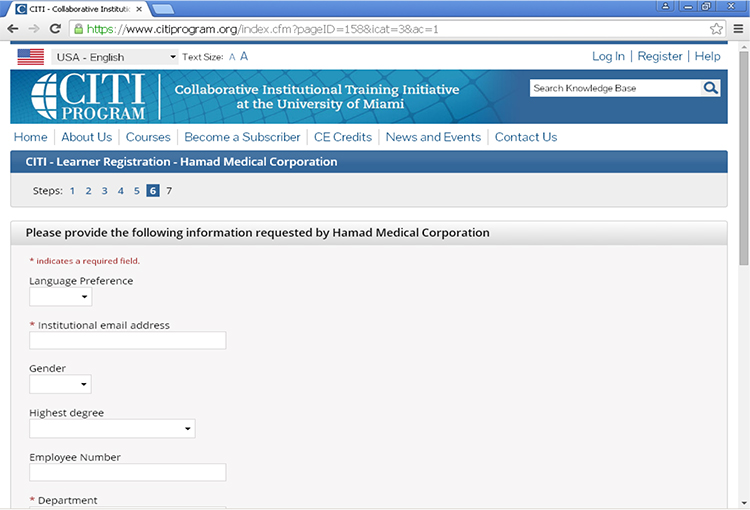Reload the page with the refresh icon
The width and height of the screenshot is (750, 510).
point(55,29)
